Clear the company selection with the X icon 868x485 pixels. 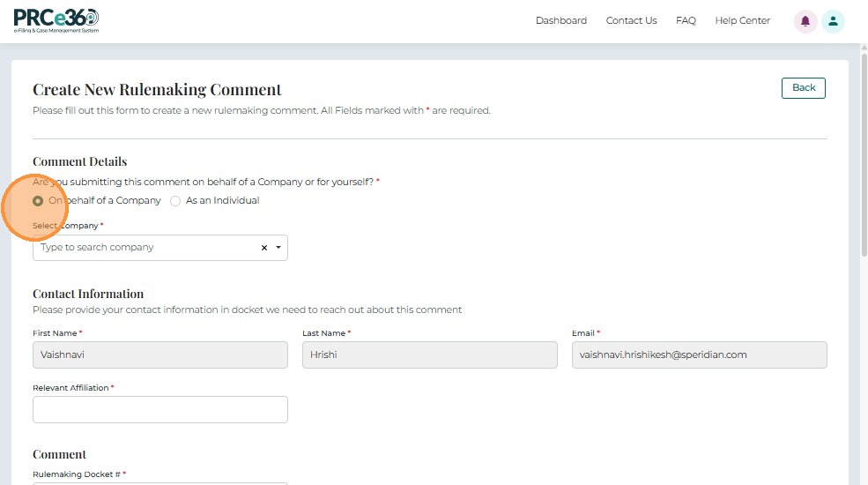point(264,248)
